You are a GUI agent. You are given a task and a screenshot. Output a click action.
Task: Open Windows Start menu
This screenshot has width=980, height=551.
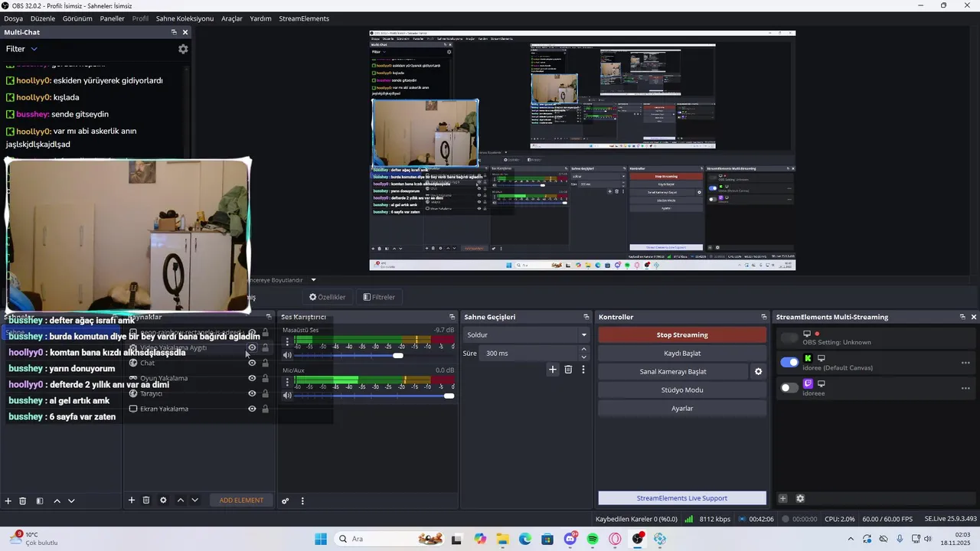[x=321, y=539]
